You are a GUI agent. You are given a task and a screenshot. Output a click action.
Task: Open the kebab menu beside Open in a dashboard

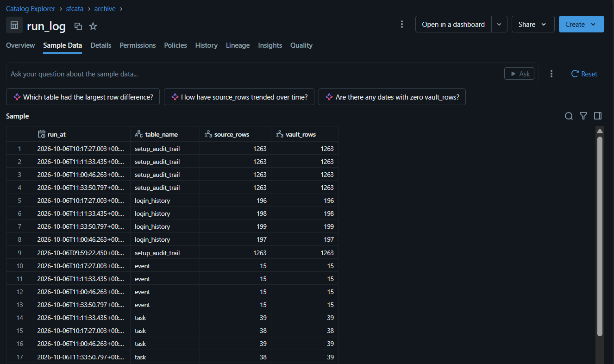coord(402,24)
